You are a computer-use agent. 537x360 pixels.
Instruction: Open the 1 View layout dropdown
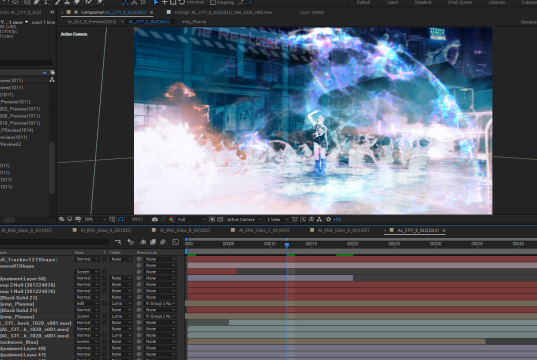pyautogui.click(x=277, y=219)
